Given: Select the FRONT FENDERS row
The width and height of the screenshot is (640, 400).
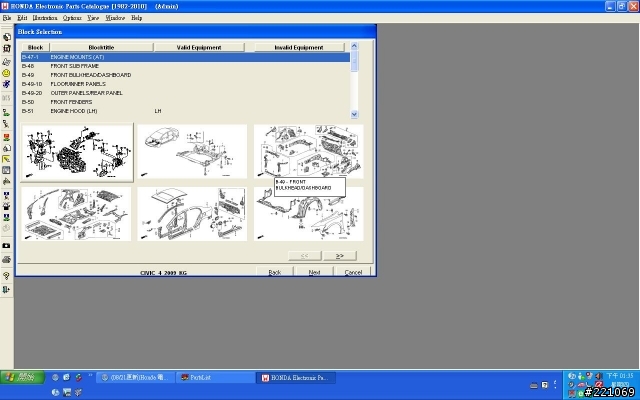Looking at the screenshot, I should (185, 102).
